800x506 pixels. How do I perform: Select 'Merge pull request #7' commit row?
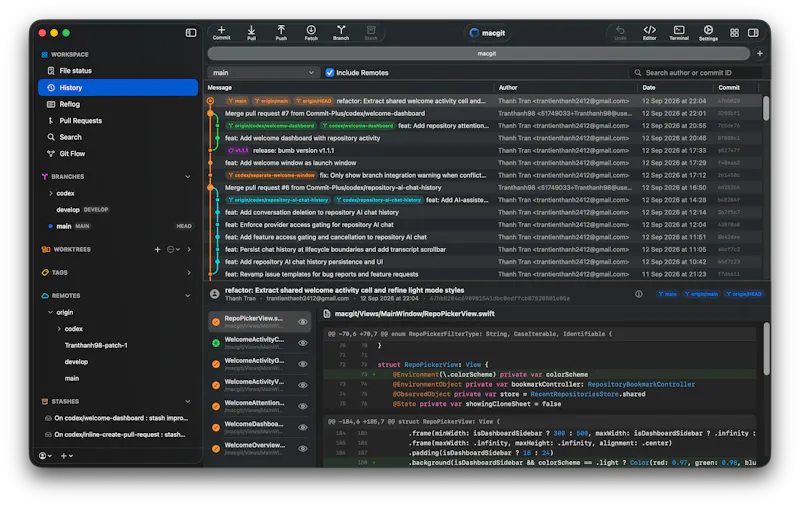[485, 113]
